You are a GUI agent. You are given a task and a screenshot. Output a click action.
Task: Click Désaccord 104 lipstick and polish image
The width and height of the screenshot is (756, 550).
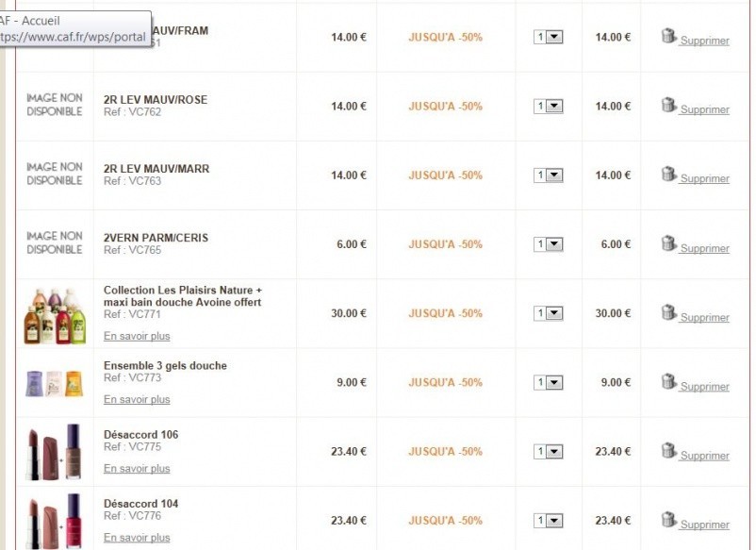(54, 520)
